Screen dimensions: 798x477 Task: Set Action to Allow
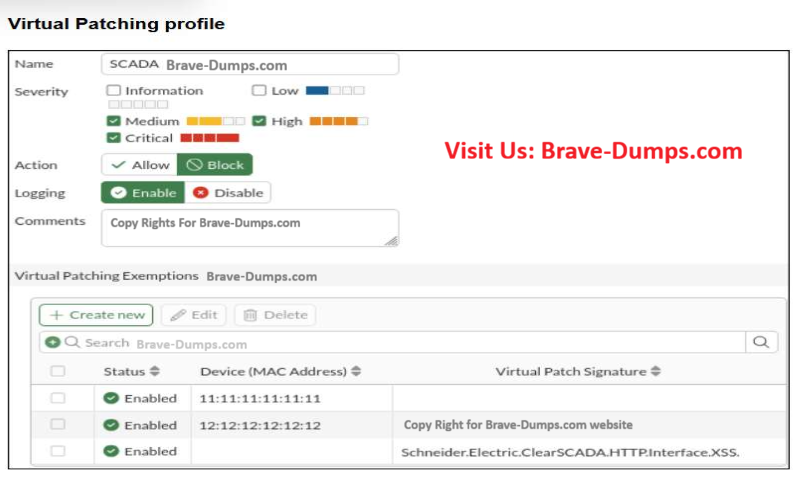click(x=140, y=165)
